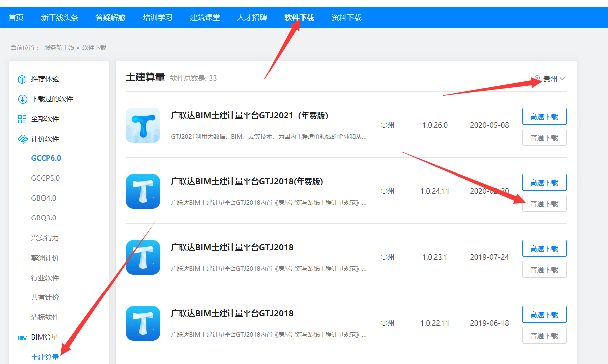The width and height of the screenshot is (608, 364).
Task: Select GCCP6.0 in the sidebar
Action: pyautogui.click(x=46, y=158)
